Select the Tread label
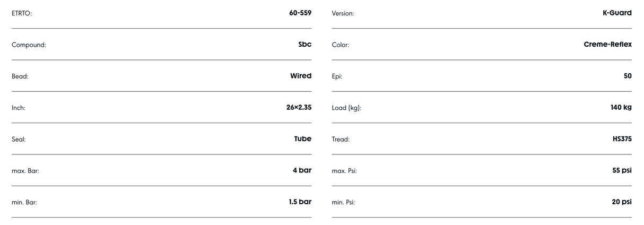This screenshot has width=644, height=225. [341, 140]
